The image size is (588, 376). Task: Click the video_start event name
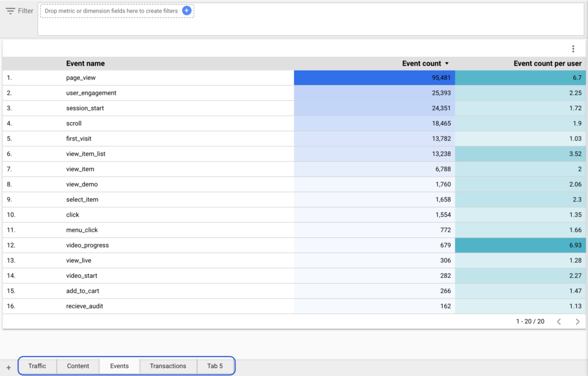(82, 276)
